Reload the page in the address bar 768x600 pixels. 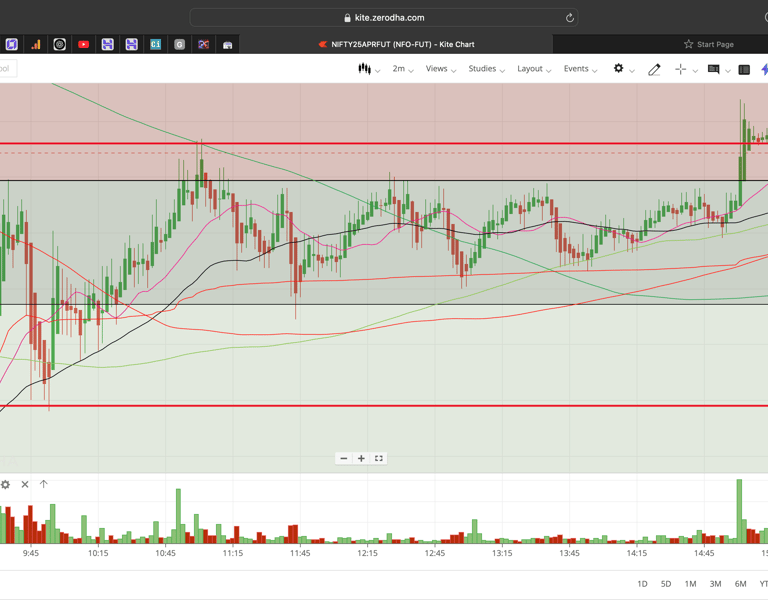(x=569, y=18)
